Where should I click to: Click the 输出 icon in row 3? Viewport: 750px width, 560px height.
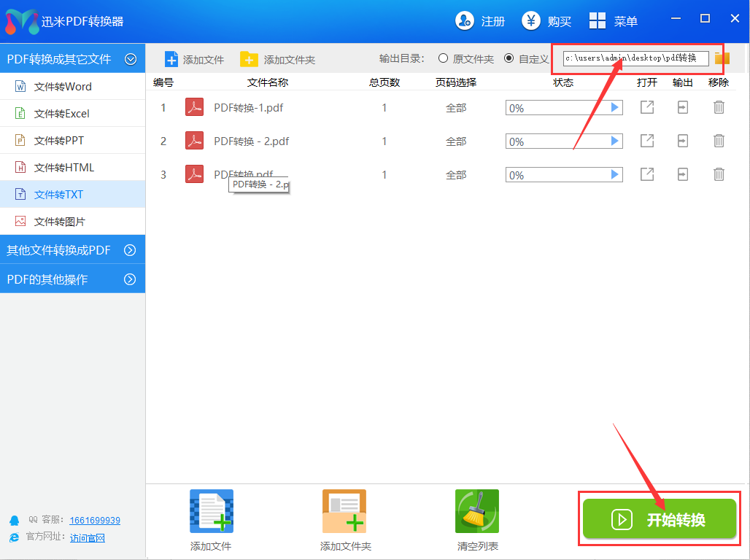point(682,174)
